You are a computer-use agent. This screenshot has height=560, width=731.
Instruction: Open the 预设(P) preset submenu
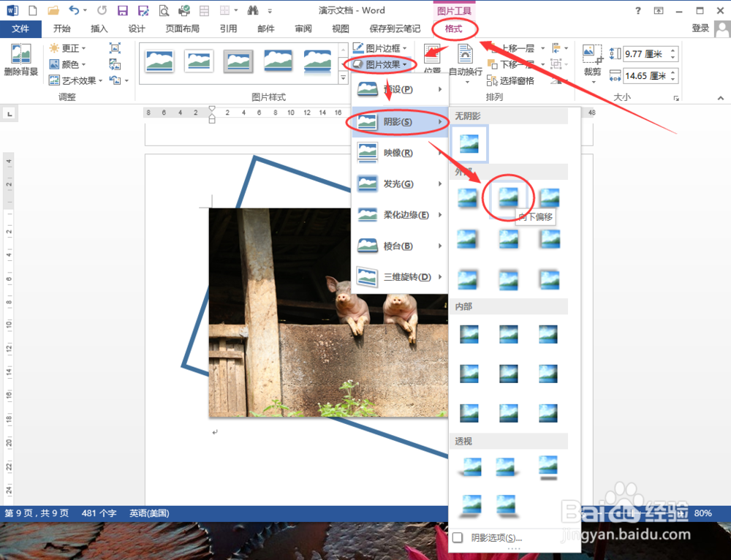click(x=400, y=89)
